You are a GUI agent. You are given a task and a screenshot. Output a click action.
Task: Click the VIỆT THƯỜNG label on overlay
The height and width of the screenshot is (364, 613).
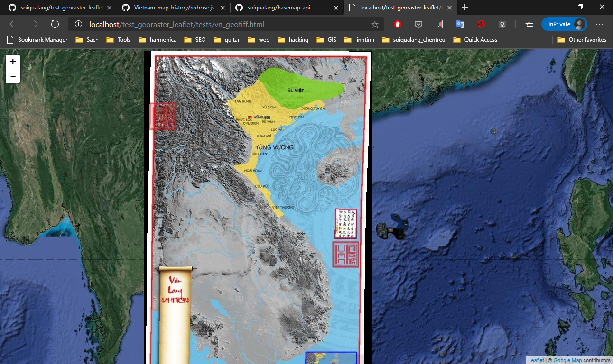click(283, 208)
